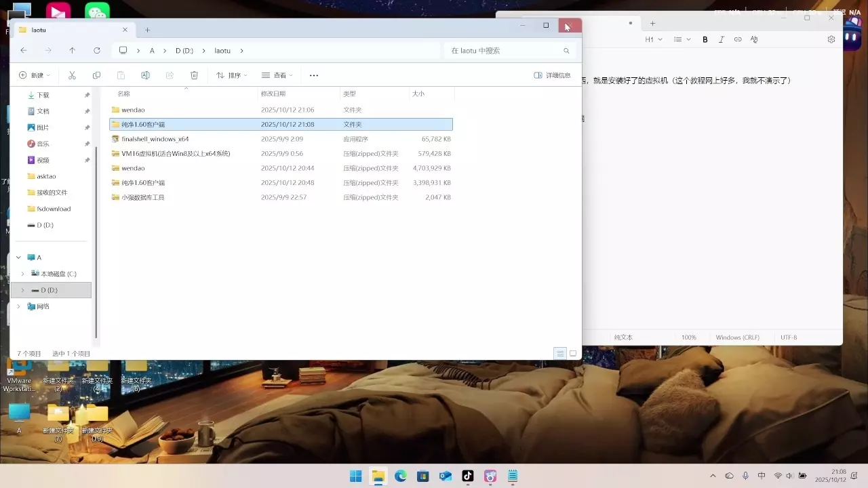
Task: Select the wendao folder dated 21:06
Action: click(x=281, y=110)
